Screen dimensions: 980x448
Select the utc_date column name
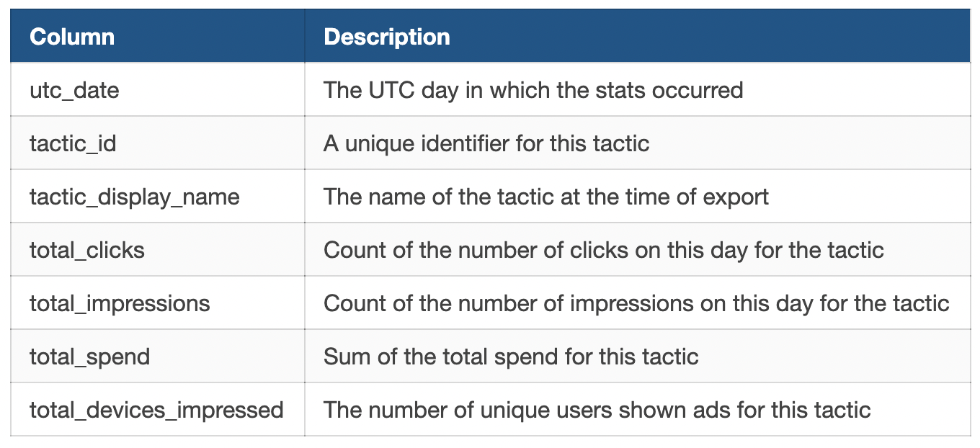(74, 90)
